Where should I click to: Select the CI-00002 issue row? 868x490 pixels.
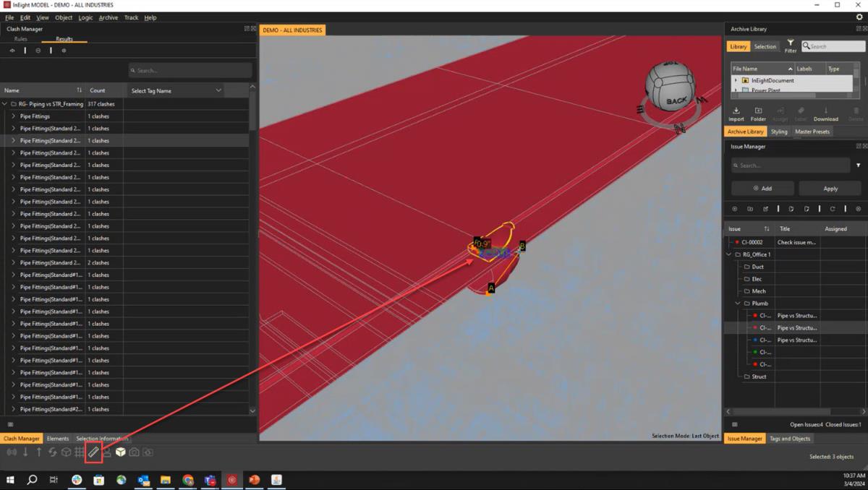pyautogui.click(x=796, y=242)
